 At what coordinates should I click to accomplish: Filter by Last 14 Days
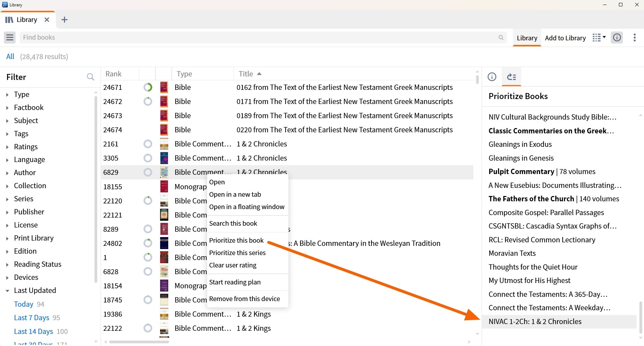(x=33, y=331)
